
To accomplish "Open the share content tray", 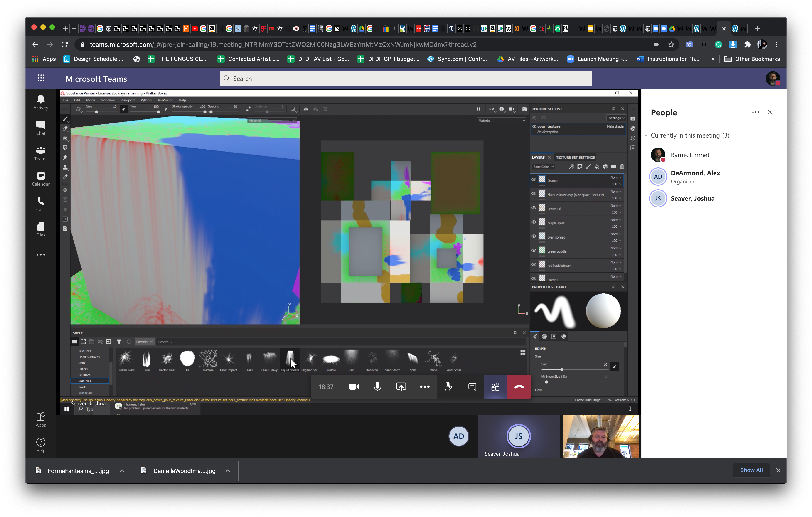I will point(401,387).
